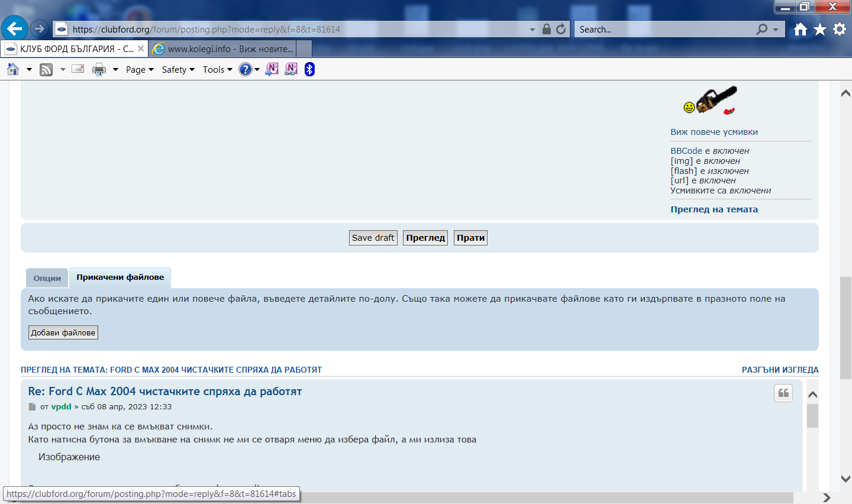Click the Print icon in command bar

click(99, 70)
